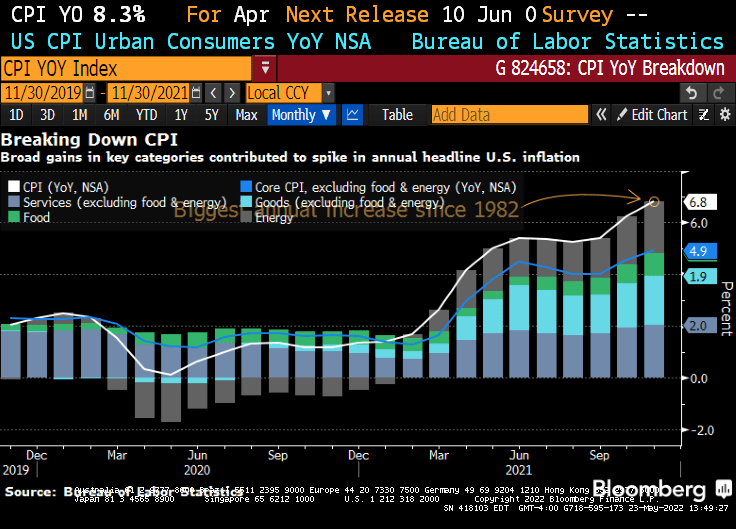Screen dimensions: 736x529
Task: Switch to Table view
Action: tap(397, 115)
